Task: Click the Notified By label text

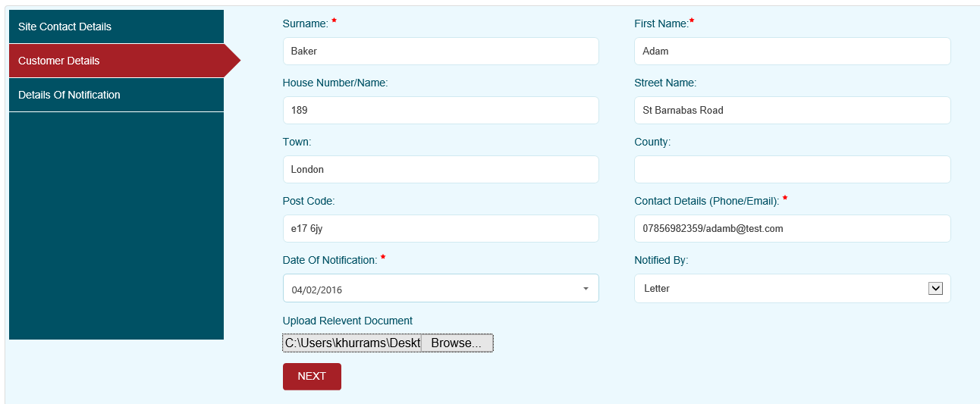Action: click(661, 260)
